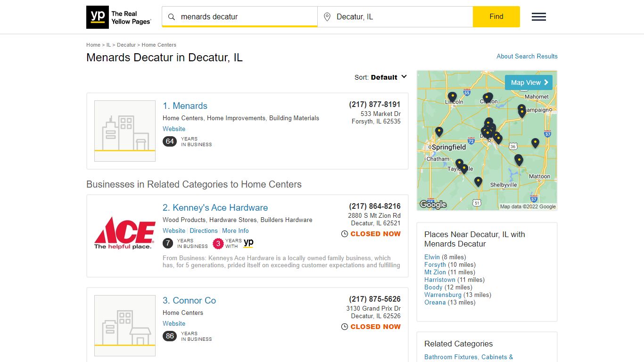This screenshot has width=644, height=362.
Task: Click the map pin near Lincoln
Action: point(452,98)
